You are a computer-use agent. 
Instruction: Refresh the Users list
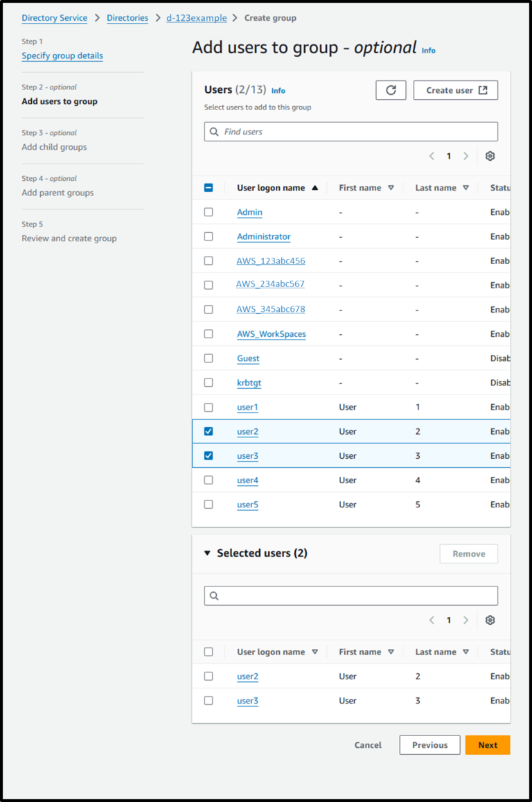[x=391, y=89]
